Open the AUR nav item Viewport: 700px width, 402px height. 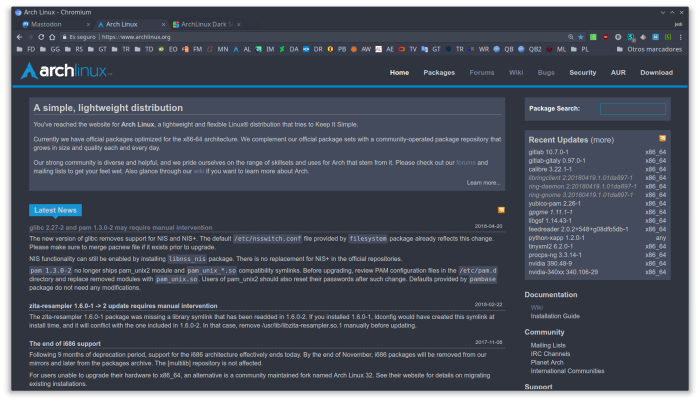618,72
